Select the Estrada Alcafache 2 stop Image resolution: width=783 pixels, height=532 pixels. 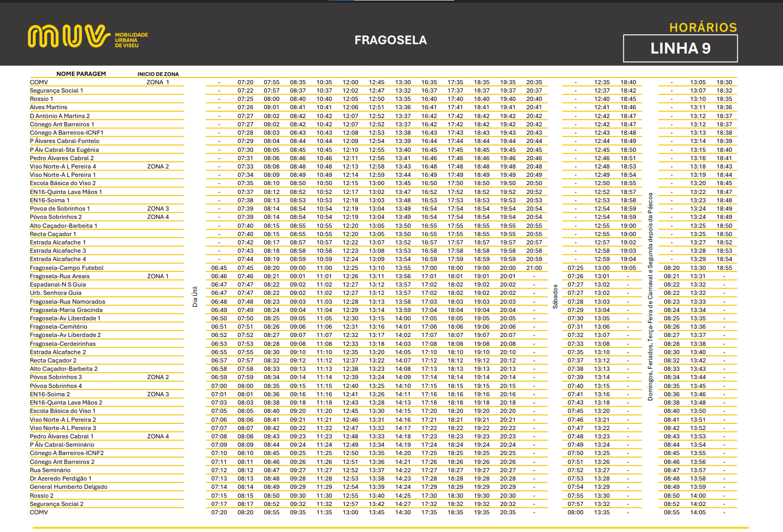click(58, 352)
